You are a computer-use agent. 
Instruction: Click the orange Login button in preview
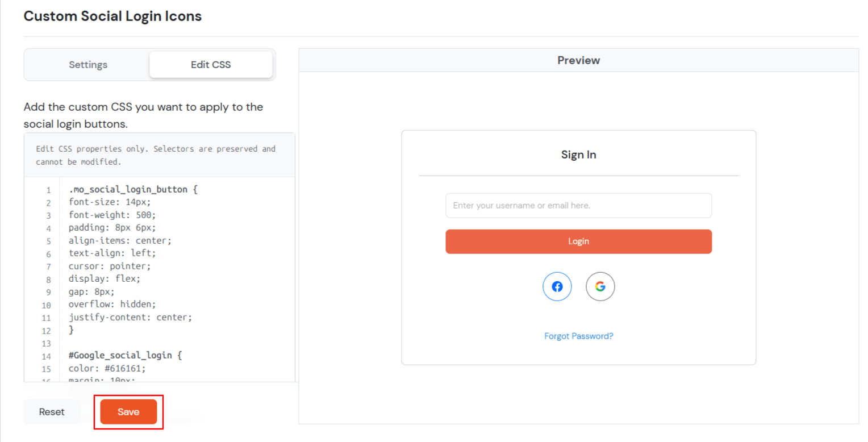pos(578,241)
